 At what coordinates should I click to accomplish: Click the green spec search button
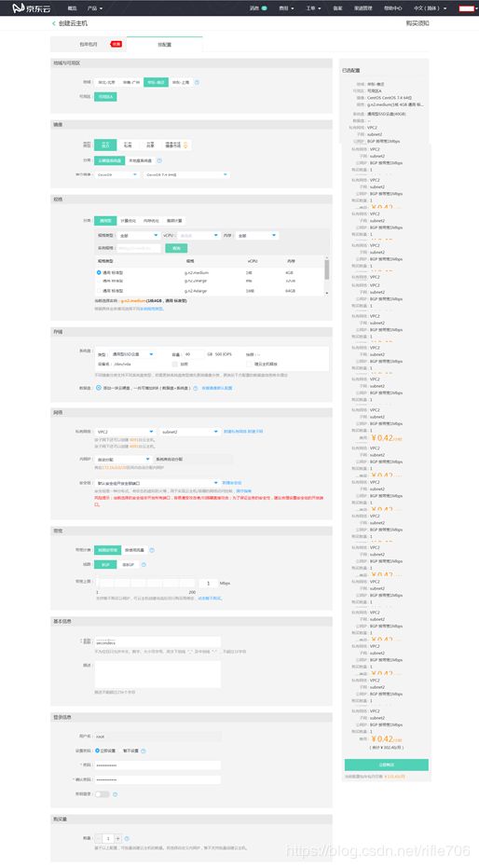click(176, 249)
